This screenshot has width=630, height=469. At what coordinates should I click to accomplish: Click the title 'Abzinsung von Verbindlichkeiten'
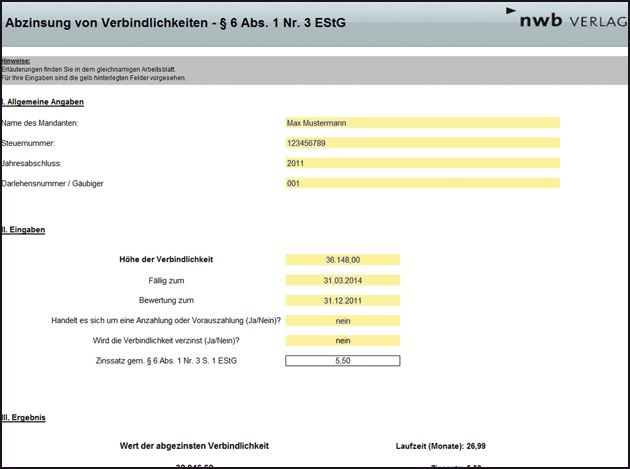point(176,22)
